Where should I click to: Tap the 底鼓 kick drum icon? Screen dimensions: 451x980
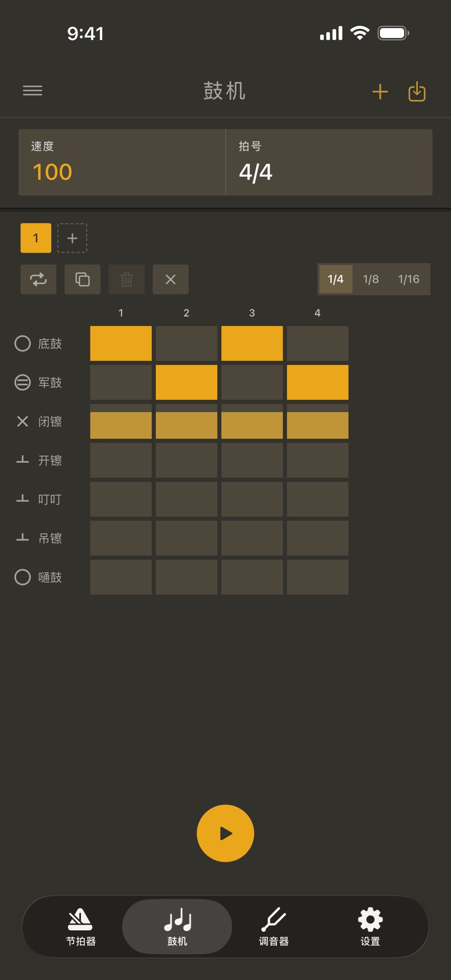coord(23,343)
